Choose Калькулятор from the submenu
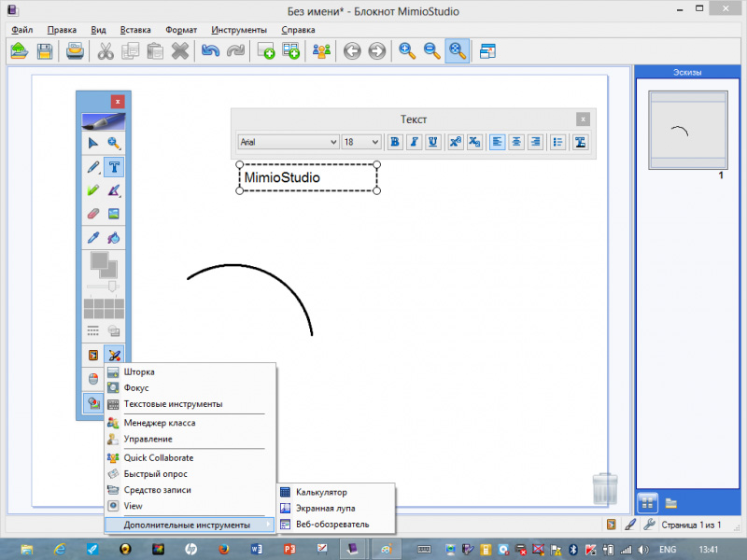 (x=321, y=492)
